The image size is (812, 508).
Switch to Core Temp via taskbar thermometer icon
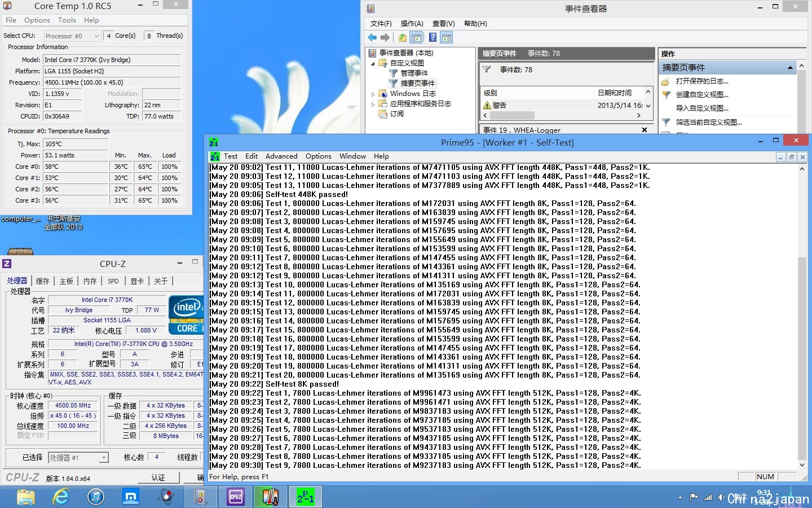point(271,497)
